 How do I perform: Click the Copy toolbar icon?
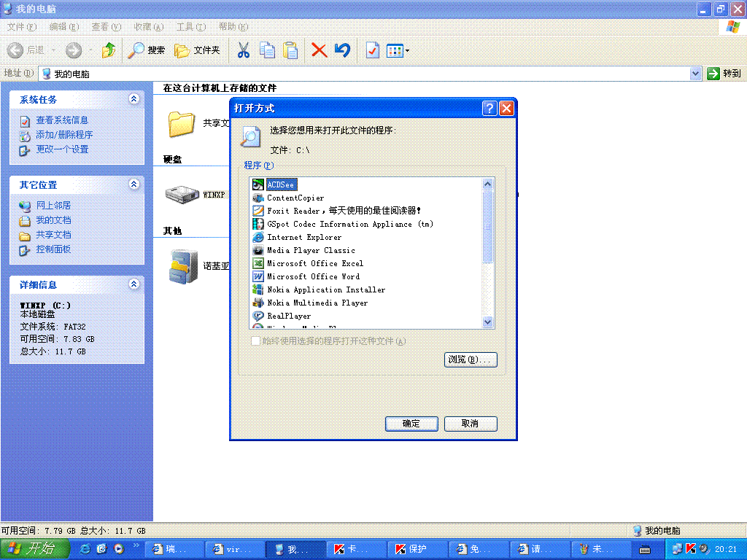coord(267,50)
